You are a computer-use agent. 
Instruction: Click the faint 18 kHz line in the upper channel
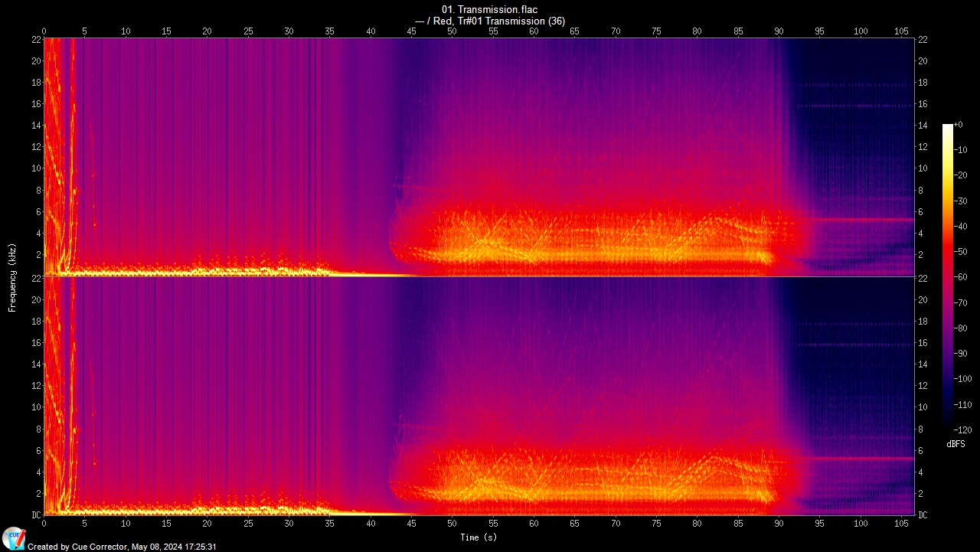850,85
